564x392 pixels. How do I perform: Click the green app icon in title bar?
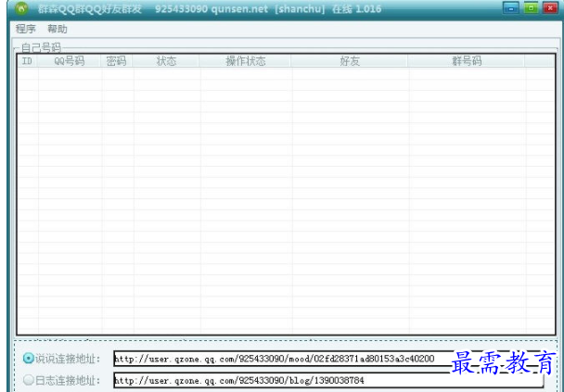coord(21,9)
